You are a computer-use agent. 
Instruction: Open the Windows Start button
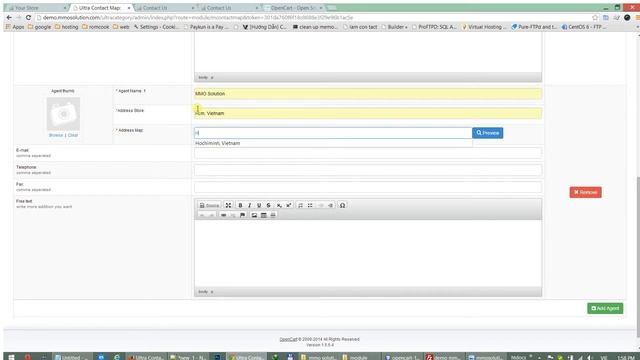pos(11,357)
